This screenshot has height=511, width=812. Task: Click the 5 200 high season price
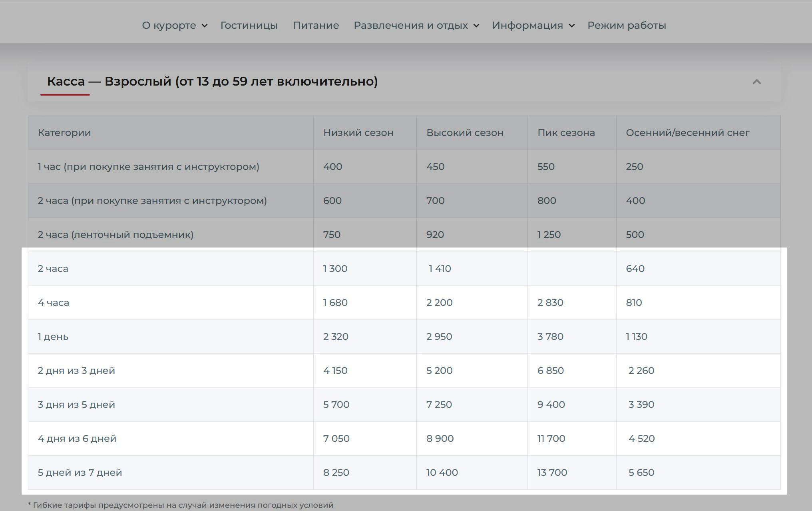click(440, 371)
